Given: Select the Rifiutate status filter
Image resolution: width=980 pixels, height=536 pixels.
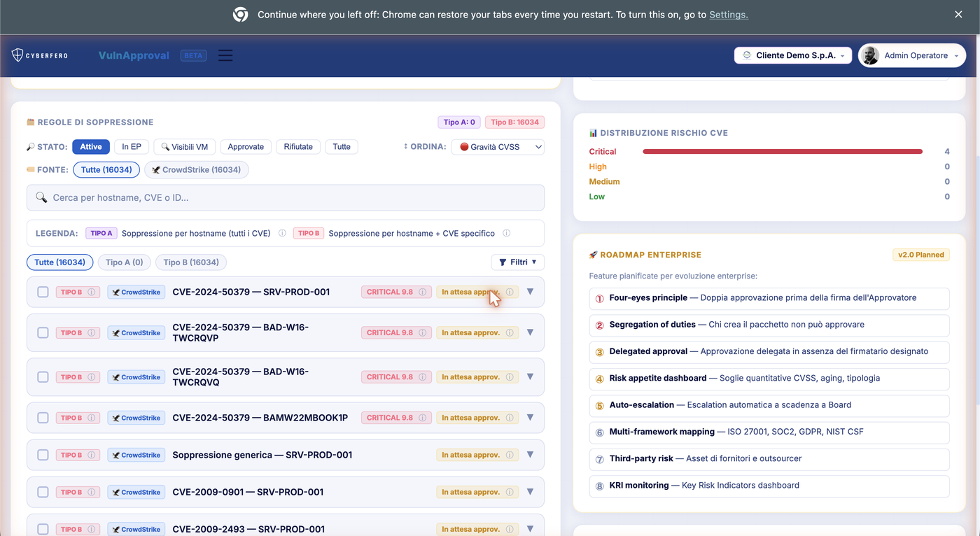Looking at the screenshot, I should click(x=298, y=147).
